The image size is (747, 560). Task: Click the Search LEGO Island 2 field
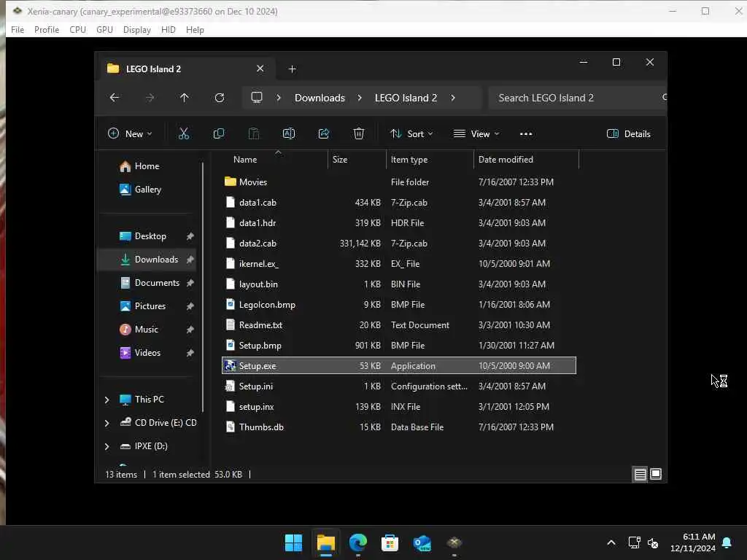[578, 98]
